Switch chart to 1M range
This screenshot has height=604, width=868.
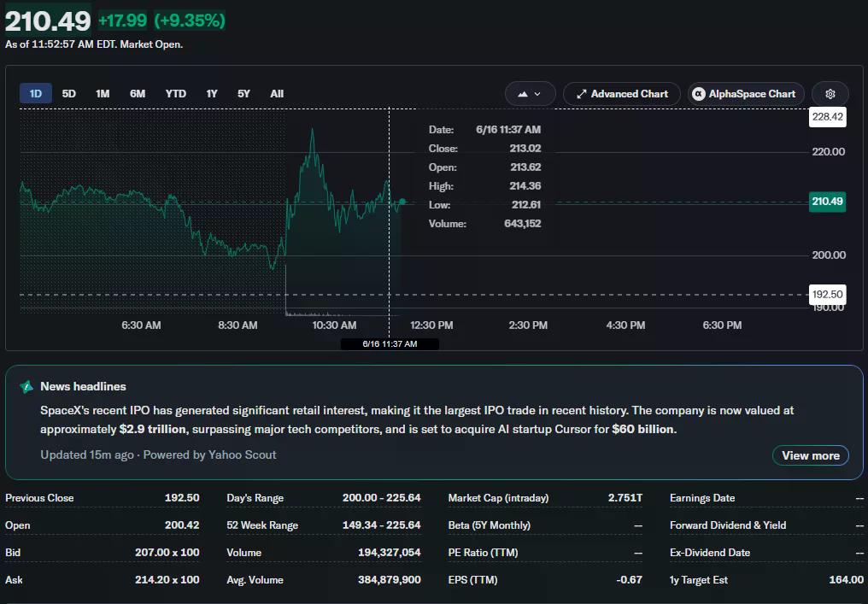click(103, 94)
